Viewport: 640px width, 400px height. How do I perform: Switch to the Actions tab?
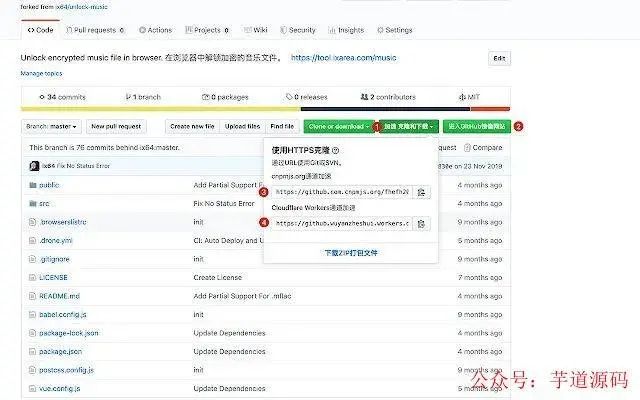[x=156, y=30]
